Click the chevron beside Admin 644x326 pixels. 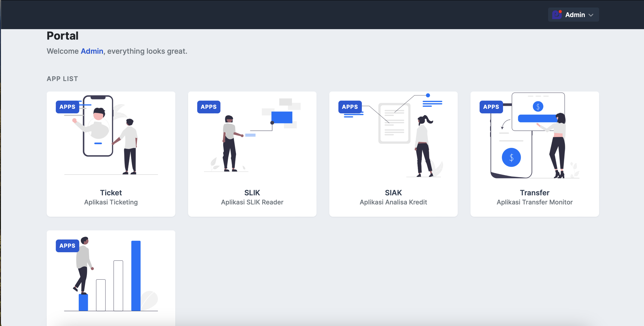tap(591, 15)
